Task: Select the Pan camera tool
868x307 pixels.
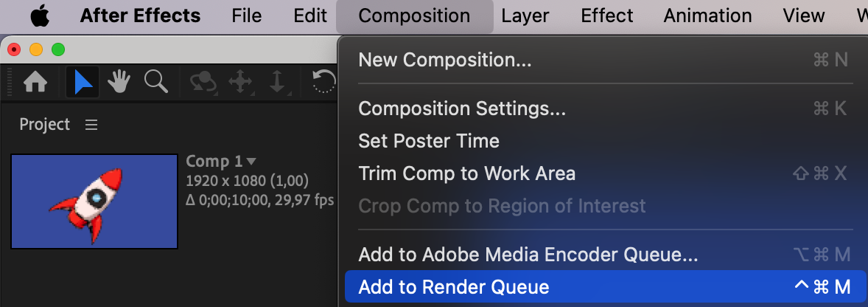Action: click(x=240, y=82)
